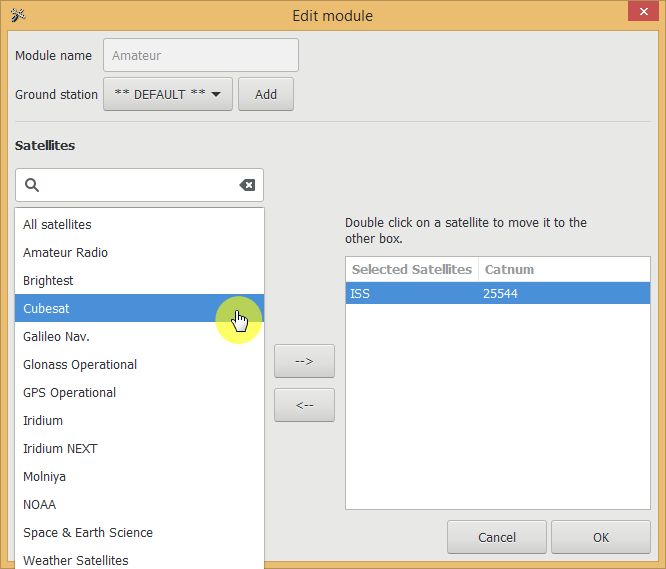Pick Cubesat satellite group
Screen dimensions: 666x569
click(46, 309)
